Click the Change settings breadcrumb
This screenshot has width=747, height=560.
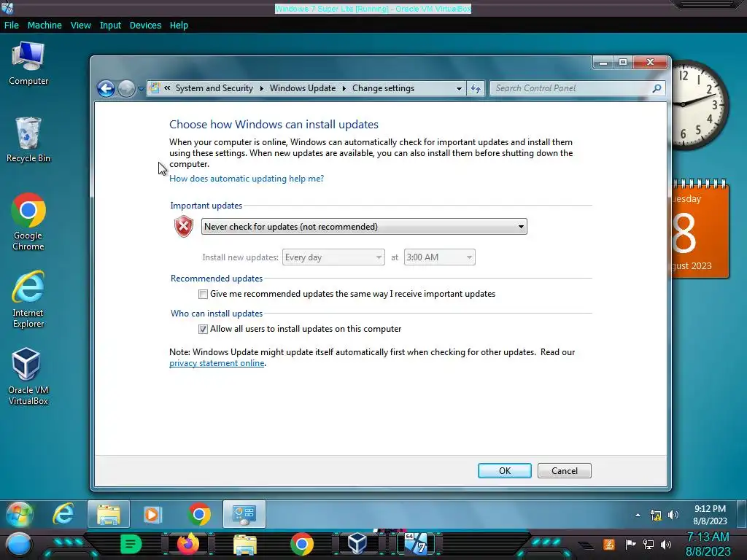[383, 88]
